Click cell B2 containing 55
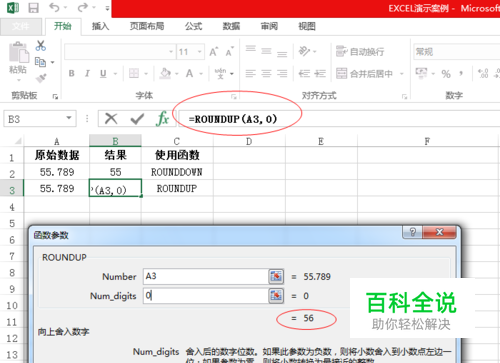The height and width of the screenshot is (363, 500). (x=115, y=172)
